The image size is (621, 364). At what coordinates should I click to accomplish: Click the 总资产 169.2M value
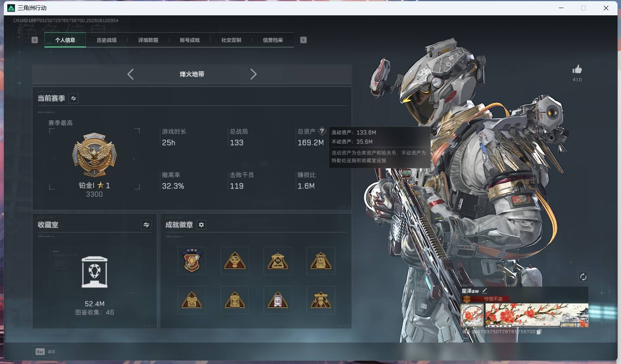[x=311, y=143]
